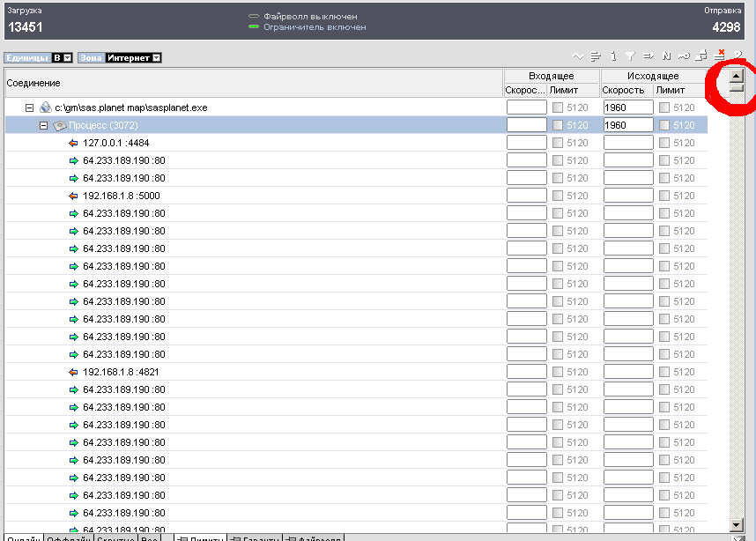Collapse the sasplanet.exe tree node
The height and width of the screenshot is (541, 756).
(x=29, y=107)
